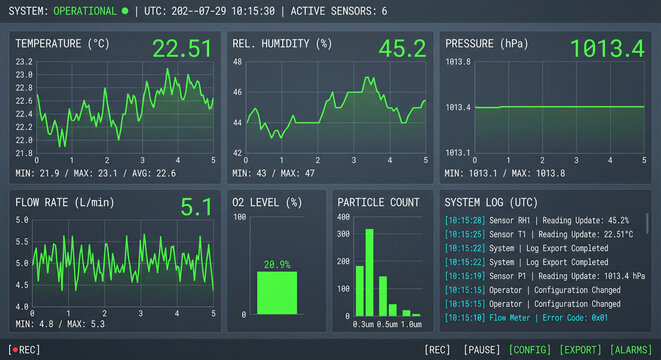
Task: Select the pressure reading 1013.4
Action: [607, 48]
